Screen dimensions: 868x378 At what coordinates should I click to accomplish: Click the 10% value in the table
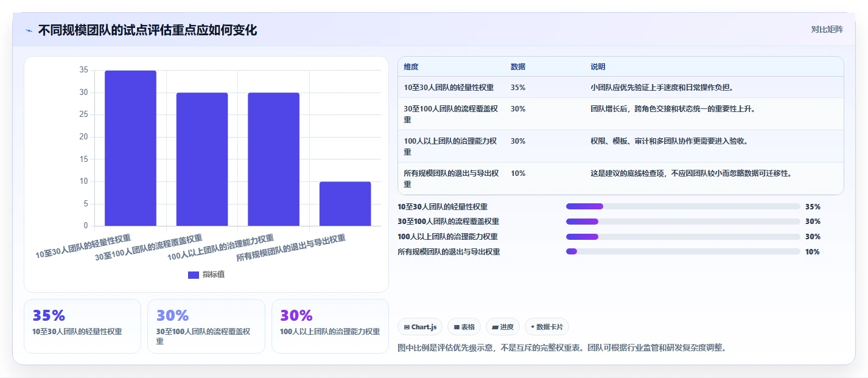(518, 173)
